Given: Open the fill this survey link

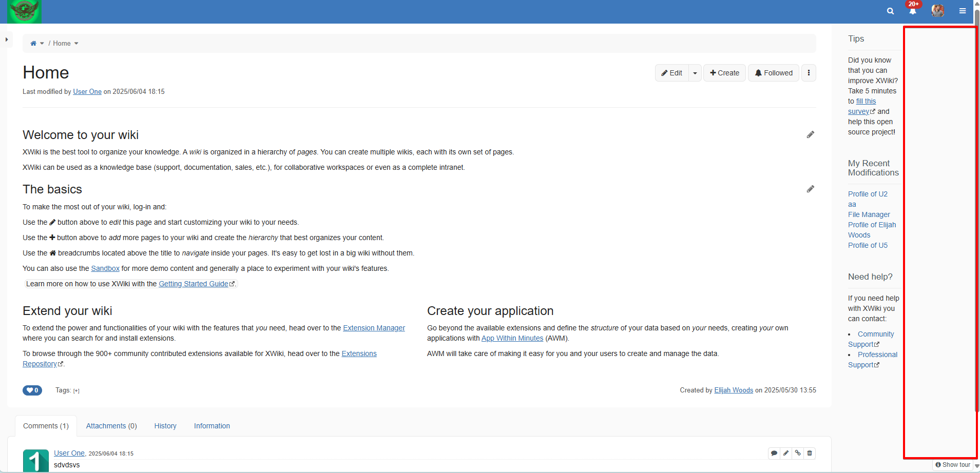Looking at the screenshot, I should coord(862,106).
